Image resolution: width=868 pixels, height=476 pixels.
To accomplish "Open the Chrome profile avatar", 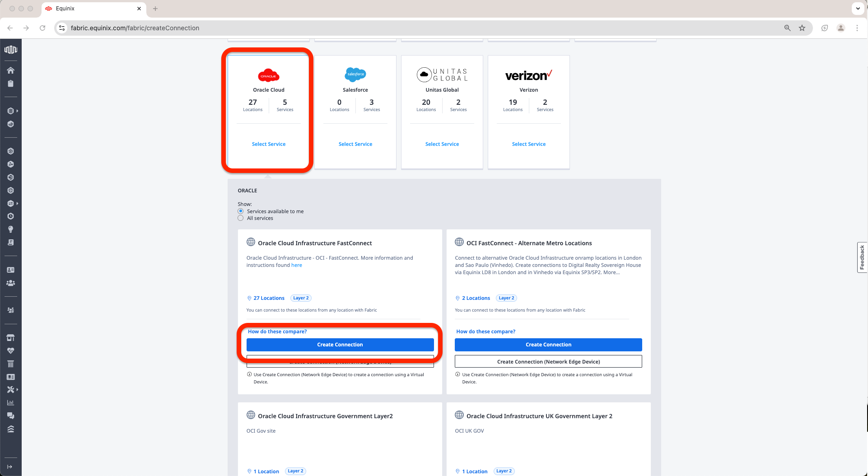I will (841, 28).
